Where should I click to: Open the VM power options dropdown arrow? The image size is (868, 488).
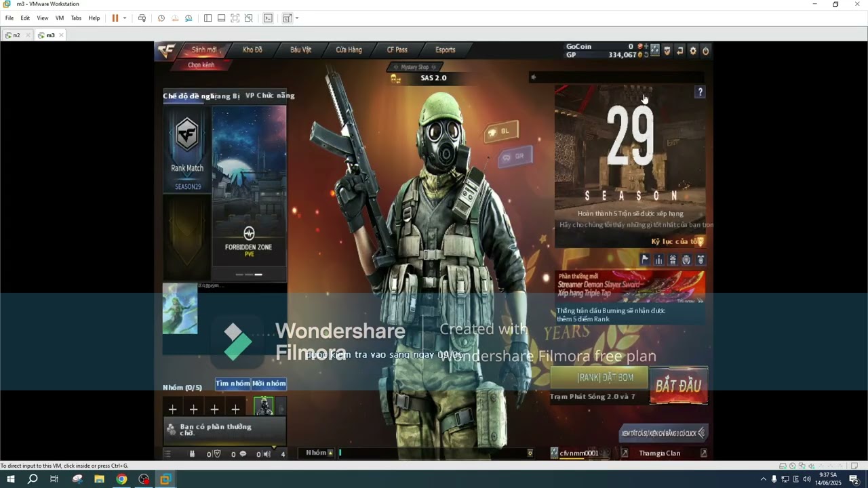(125, 18)
